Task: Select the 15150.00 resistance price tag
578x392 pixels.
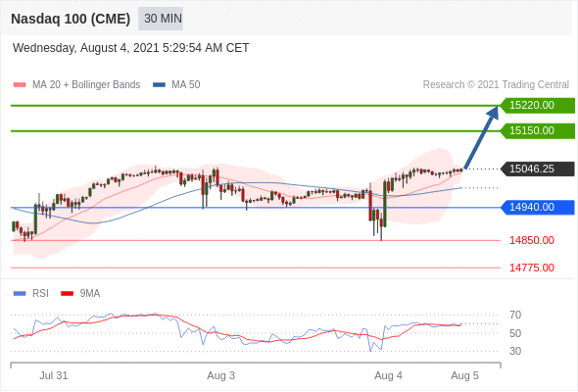Action: 538,131
